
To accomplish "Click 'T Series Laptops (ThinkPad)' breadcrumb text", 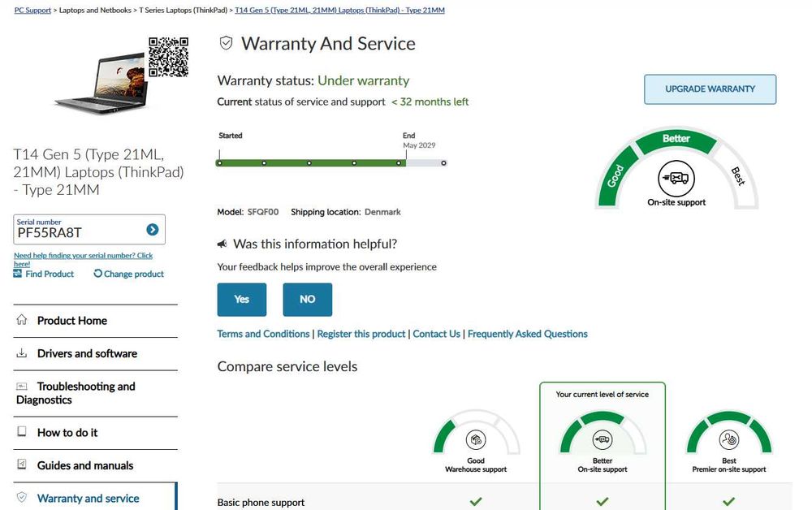I will click(x=184, y=10).
